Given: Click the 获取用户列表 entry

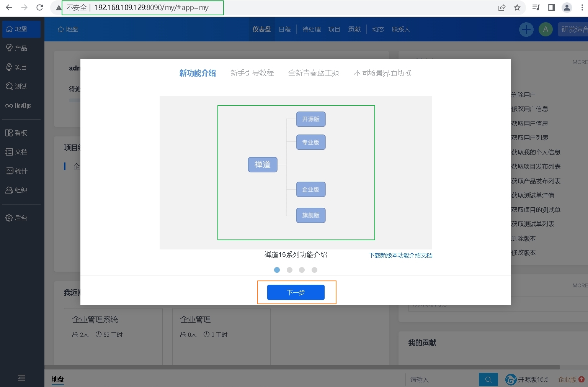Looking at the screenshot, I should [530, 138].
